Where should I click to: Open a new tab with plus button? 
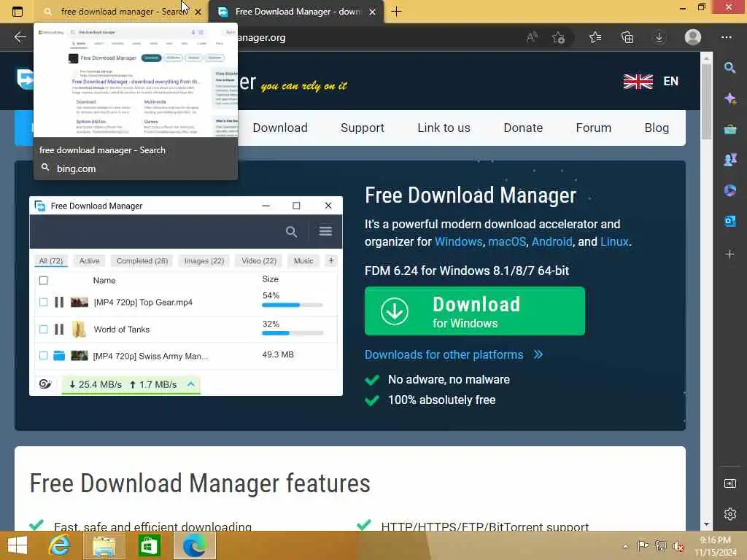[x=396, y=12]
